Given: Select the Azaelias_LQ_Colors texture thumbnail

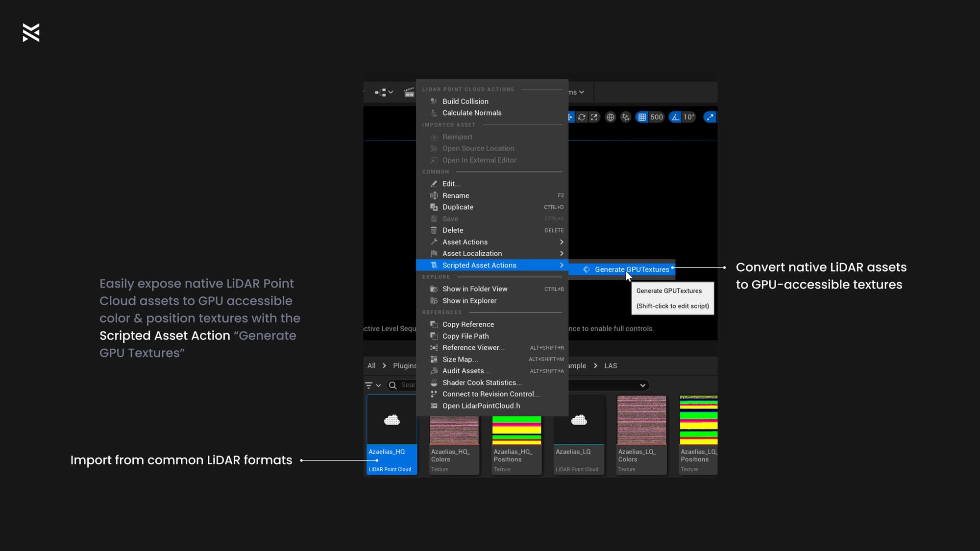Looking at the screenshot, I should tap(641, 420).
